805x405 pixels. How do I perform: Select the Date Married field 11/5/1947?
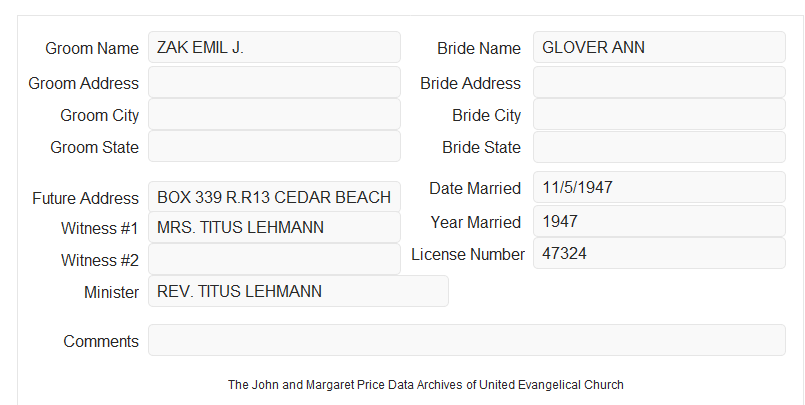pos(659,187)
